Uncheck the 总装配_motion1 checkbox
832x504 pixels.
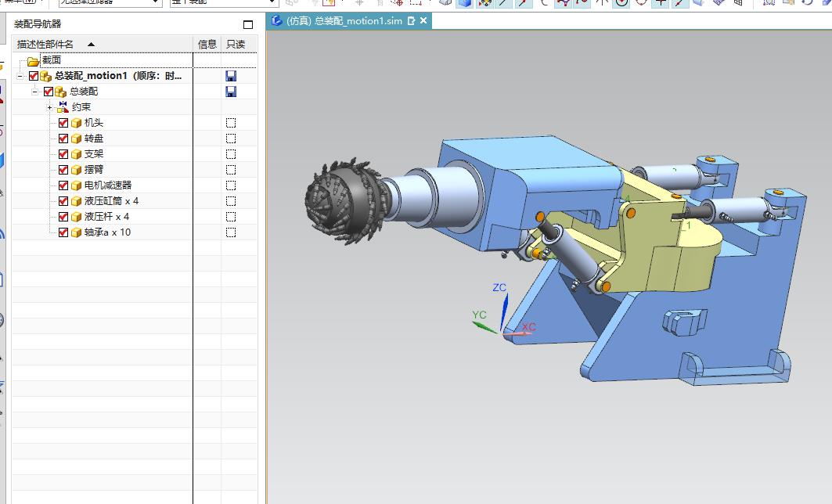pyautogui.click(x=34, y=76)
